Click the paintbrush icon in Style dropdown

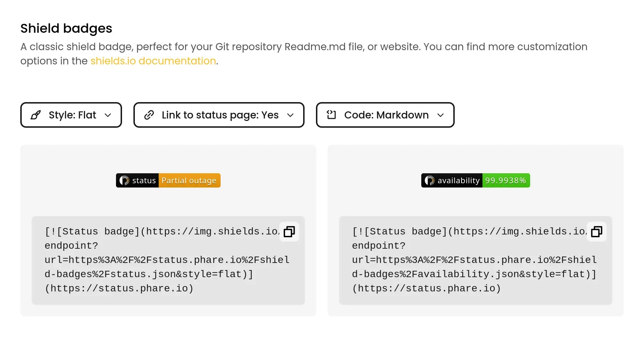(x=36, y=115)
